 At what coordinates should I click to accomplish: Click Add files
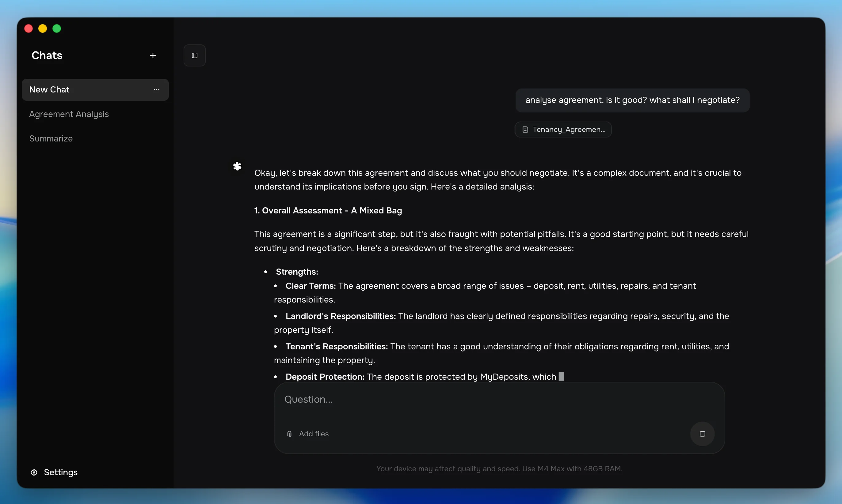point(314,433)
